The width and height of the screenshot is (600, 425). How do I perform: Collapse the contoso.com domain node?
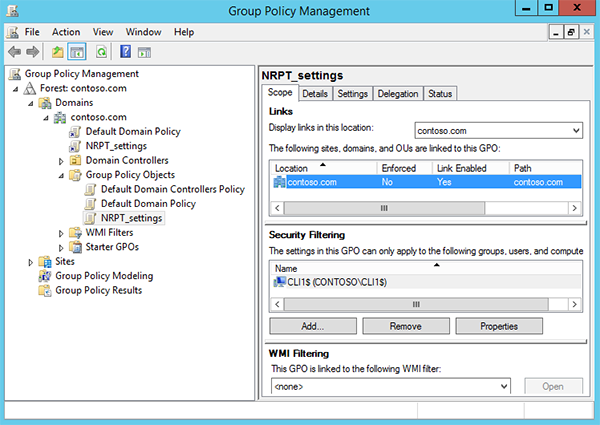point(46,118)
